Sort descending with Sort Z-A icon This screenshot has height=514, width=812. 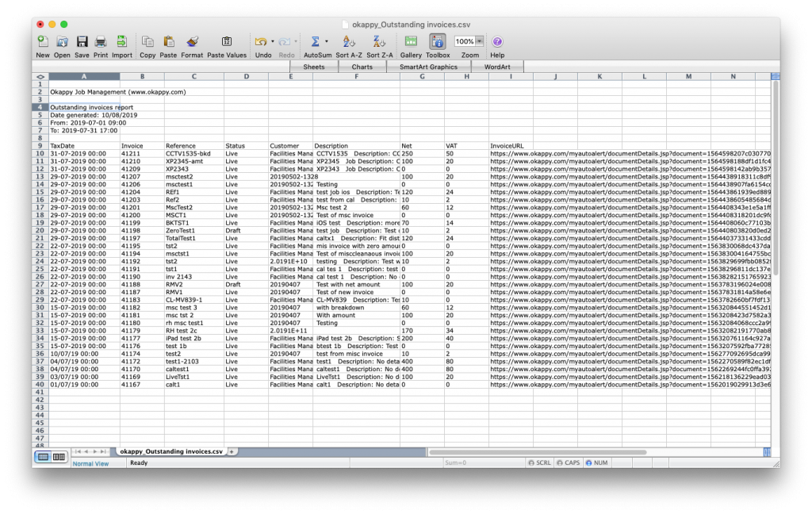click(380, 42)
